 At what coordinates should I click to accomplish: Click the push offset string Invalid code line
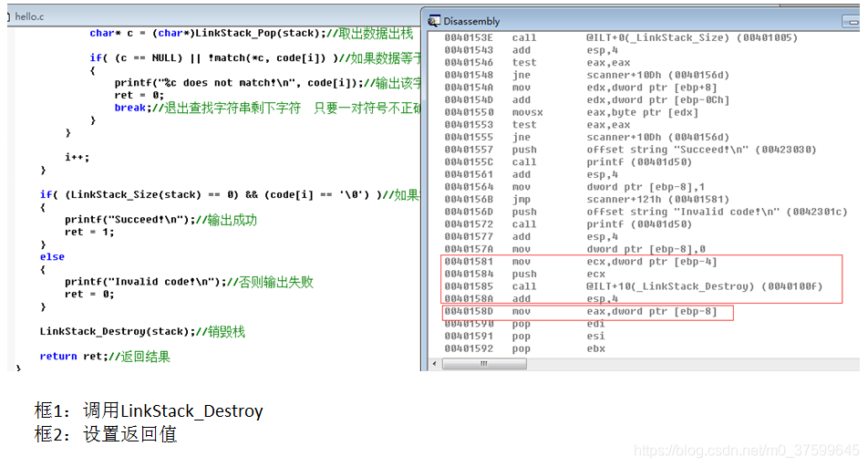coord(646,213)
